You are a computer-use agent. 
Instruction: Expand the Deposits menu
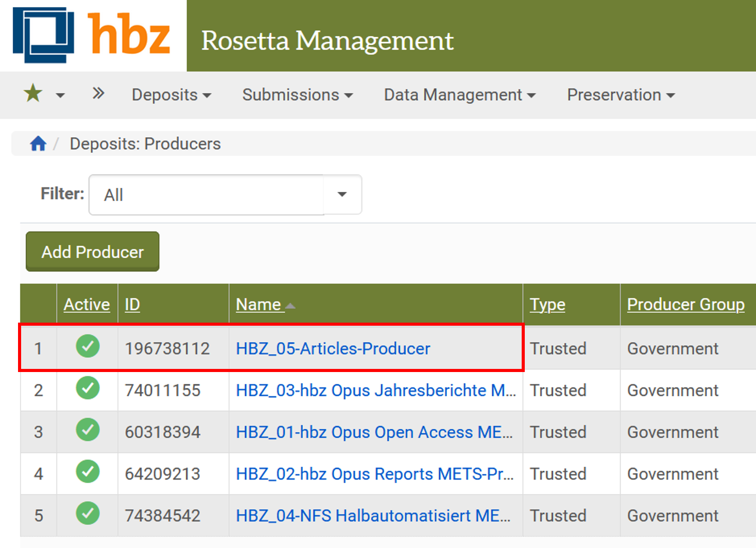[171, 95]
